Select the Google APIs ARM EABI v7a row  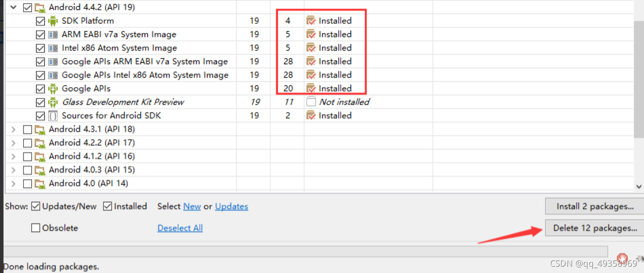(x=145, y=61)
